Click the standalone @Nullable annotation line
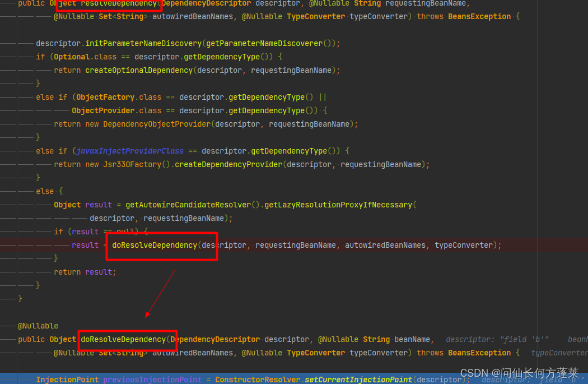The width and height of the screenshot is (588, 384). coord(38,326)
